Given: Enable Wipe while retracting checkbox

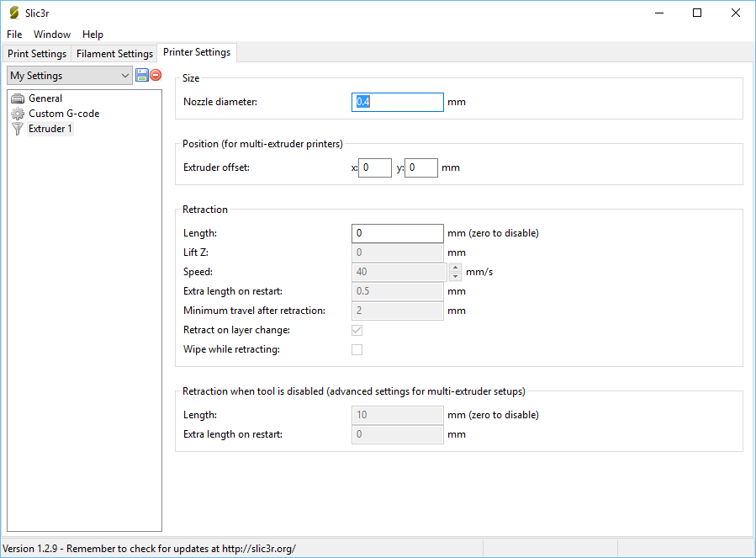Looking at the screenshot, I should coord(357,349).
